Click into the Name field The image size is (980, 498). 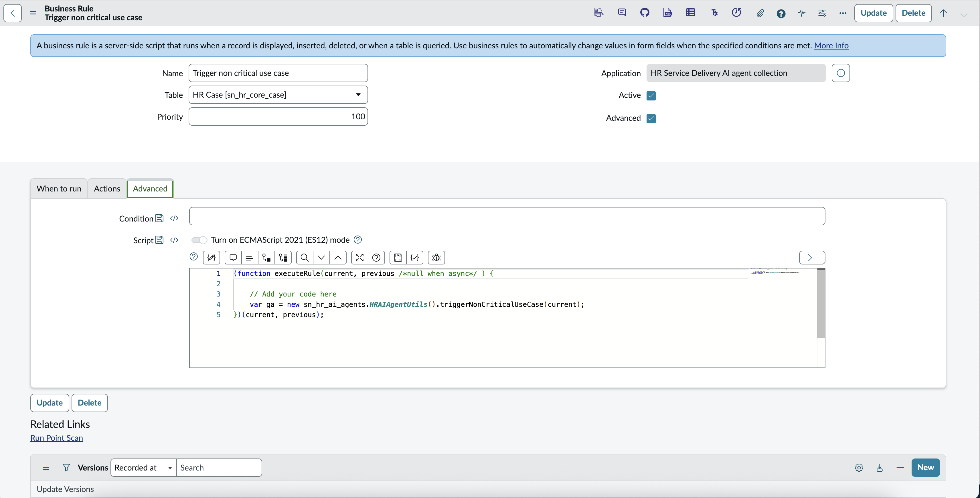[x=278, y=73]
